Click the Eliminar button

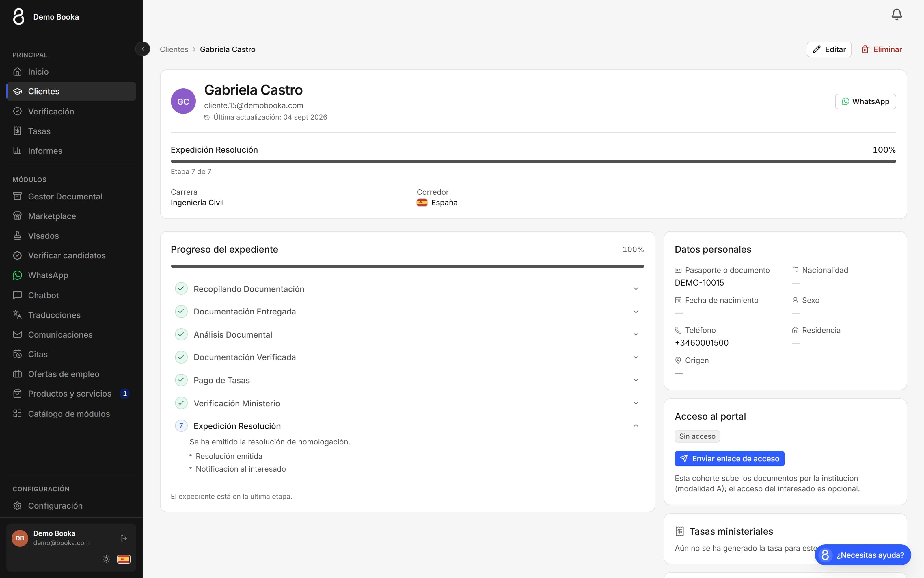[x=882, y=49]
